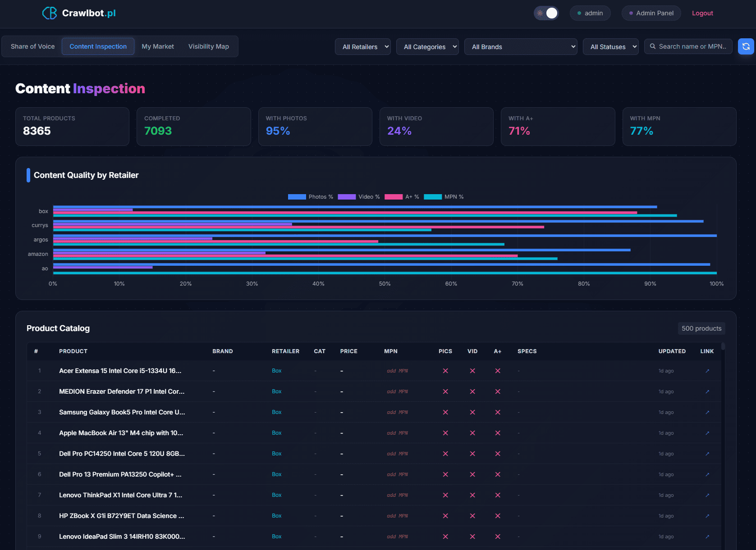Image resolution: width=756 pixels, height=550 pixels.
Task: Open the Visibility Map tab
Action: pyautogui.click(x=209, y=46)
